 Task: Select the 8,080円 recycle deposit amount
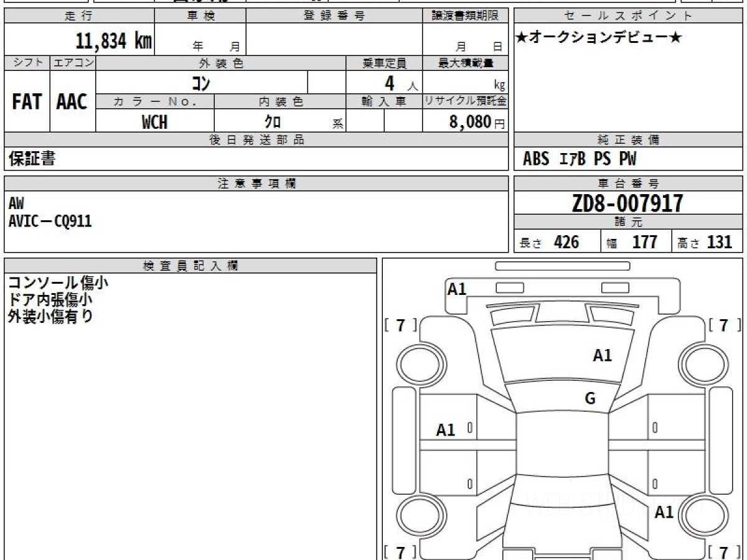click(477, 122)
